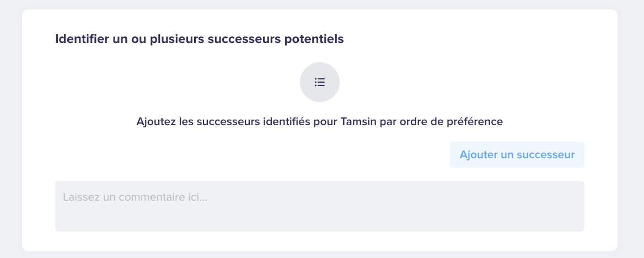Focus the 'Laissez un commentaire ici...' text area
This screenshot has width=644, height=258.
tap(320, 206)
